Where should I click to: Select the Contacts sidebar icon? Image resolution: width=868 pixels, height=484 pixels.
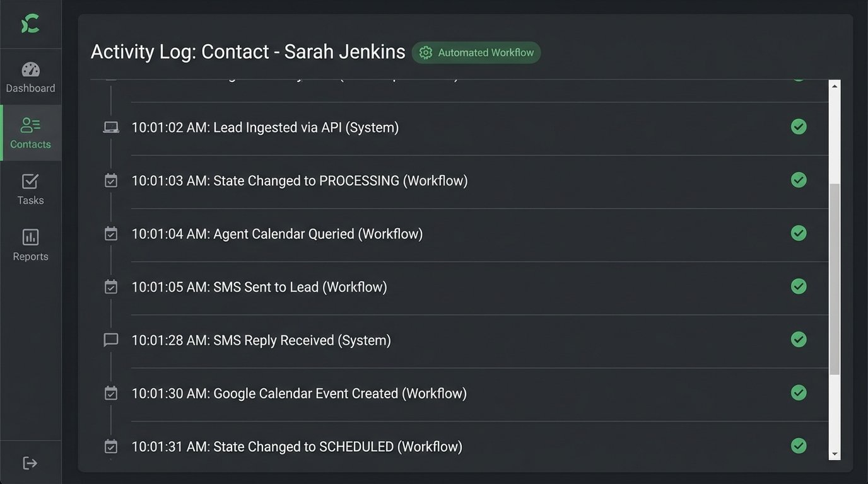pyautogui.click(x=30, y=132)
